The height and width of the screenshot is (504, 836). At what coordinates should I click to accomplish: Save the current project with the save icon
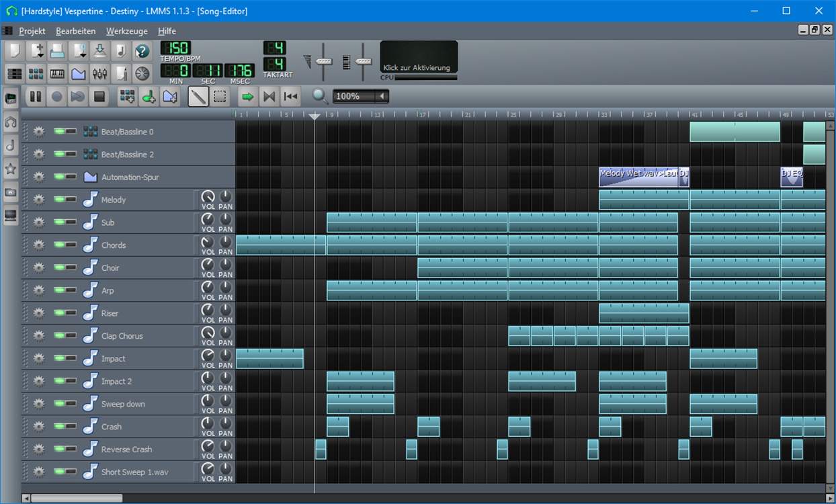(x=99, y=51)
